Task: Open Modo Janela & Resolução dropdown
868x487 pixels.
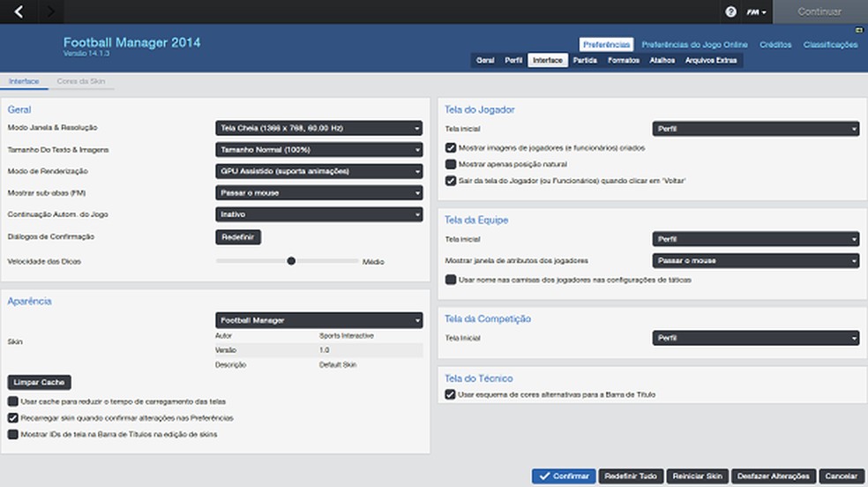Action: (318, 128)
